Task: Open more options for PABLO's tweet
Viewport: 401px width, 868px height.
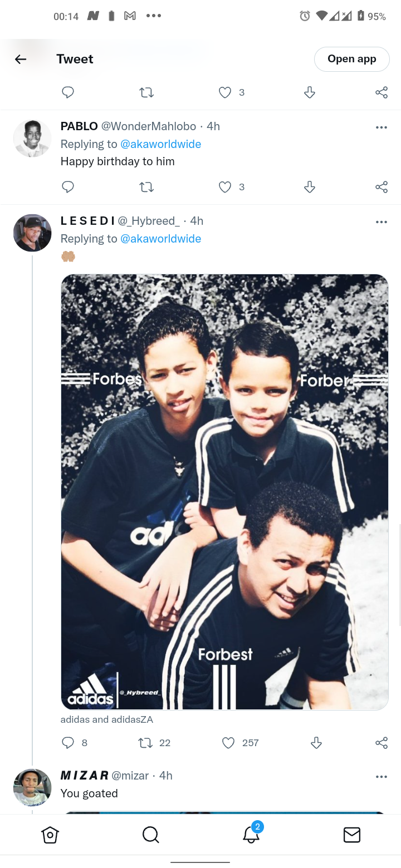Action: [x=382, y=127]
